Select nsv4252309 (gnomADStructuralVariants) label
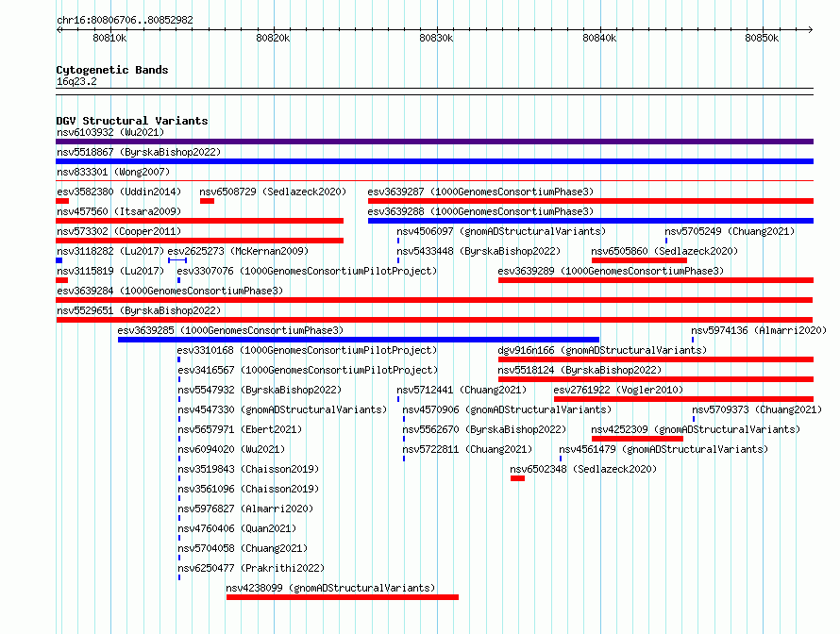 (x=696, y=429)
